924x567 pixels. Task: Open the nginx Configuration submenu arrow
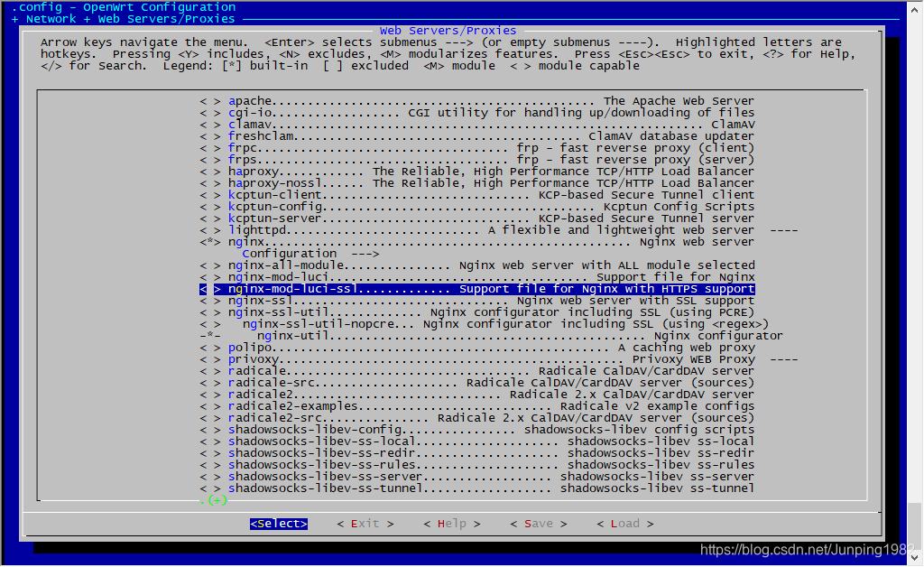click(x=365, y=254)
